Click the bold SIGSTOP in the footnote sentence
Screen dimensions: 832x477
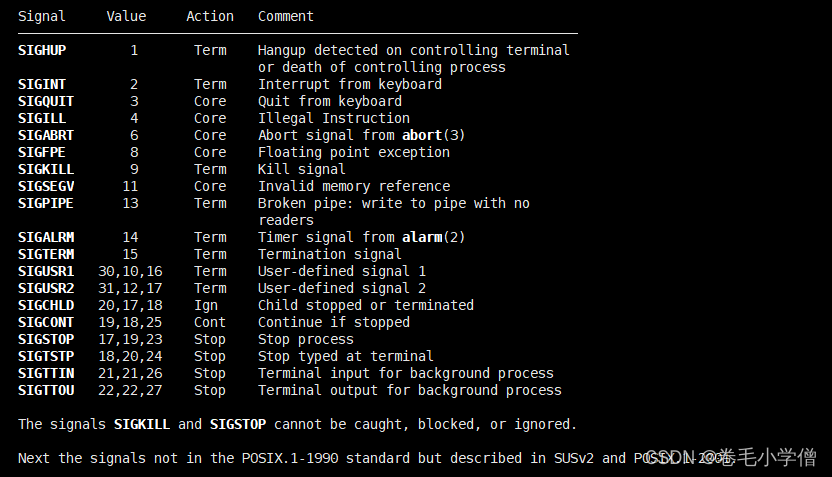point(238,424)
